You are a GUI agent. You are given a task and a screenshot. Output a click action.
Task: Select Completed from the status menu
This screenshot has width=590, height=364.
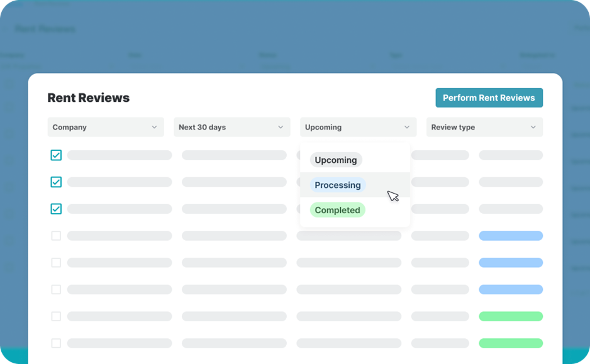click(x=337, y=209)
